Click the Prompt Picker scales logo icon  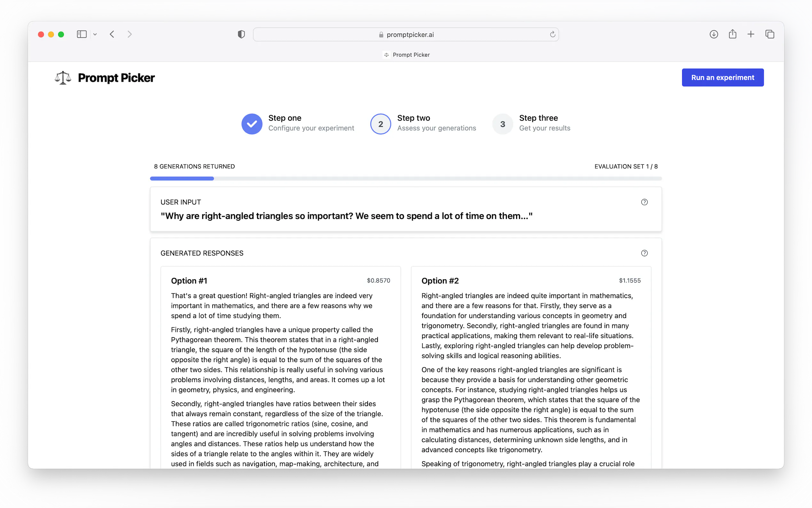pyautogui.click(x=63, y=78)
